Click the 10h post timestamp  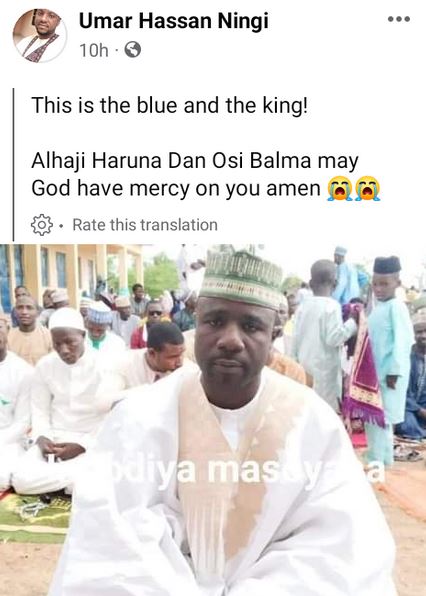(93, 50)
